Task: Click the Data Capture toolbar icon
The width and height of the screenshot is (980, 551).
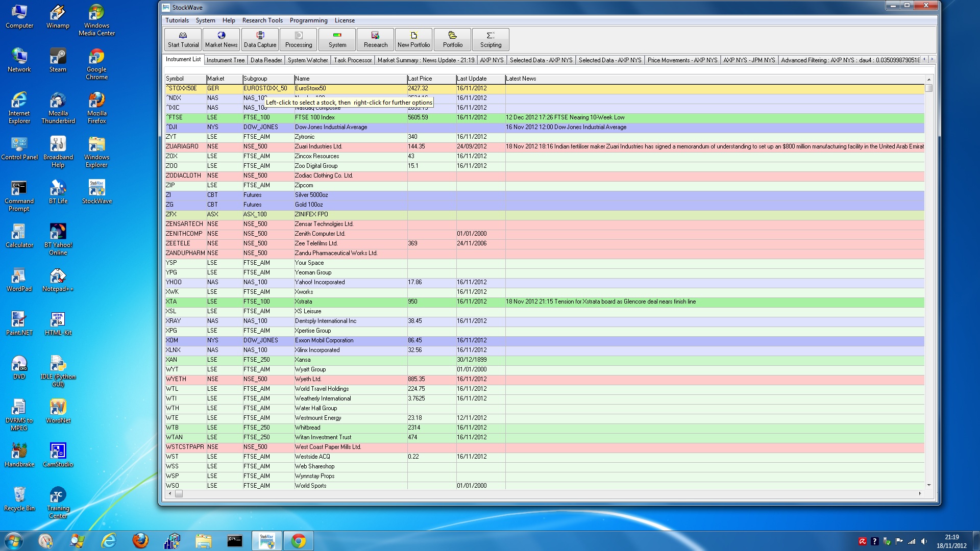Action: [260, 39]
